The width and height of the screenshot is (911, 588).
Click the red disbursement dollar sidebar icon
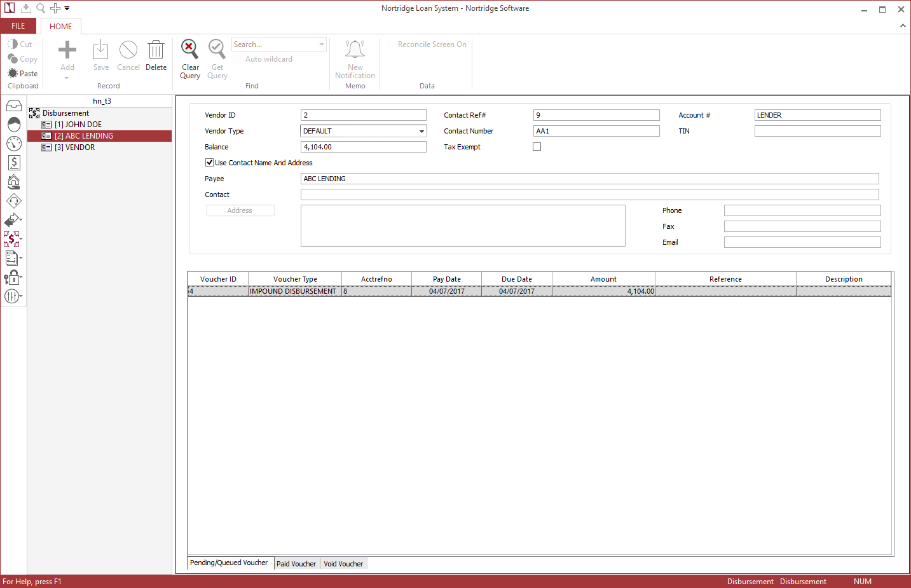click(x=13, y=239)
